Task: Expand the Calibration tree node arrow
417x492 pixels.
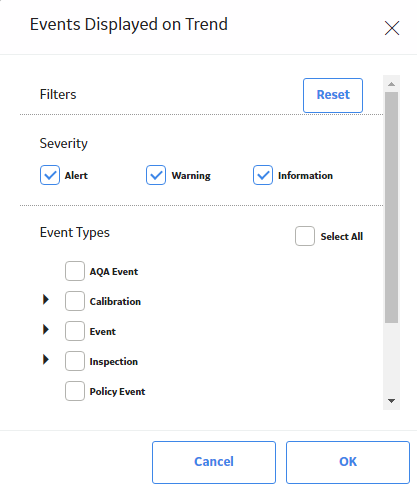Action: (x=46, y=299)
